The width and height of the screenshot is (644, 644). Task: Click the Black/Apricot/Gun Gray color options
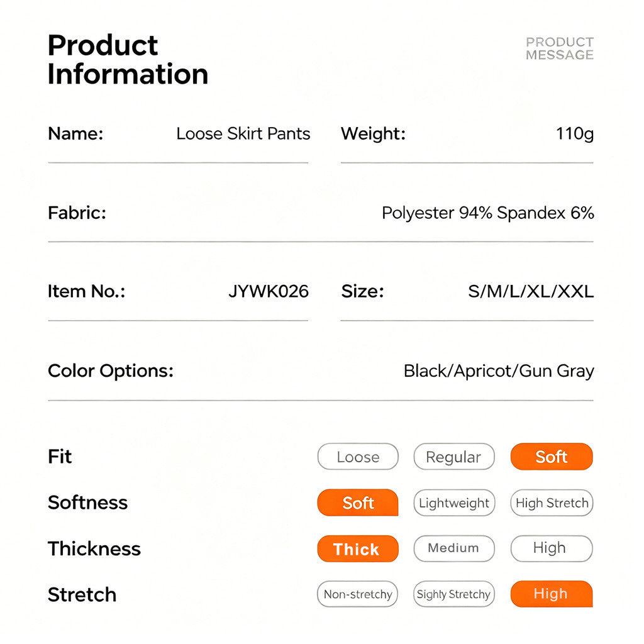[x=499, y=371]
